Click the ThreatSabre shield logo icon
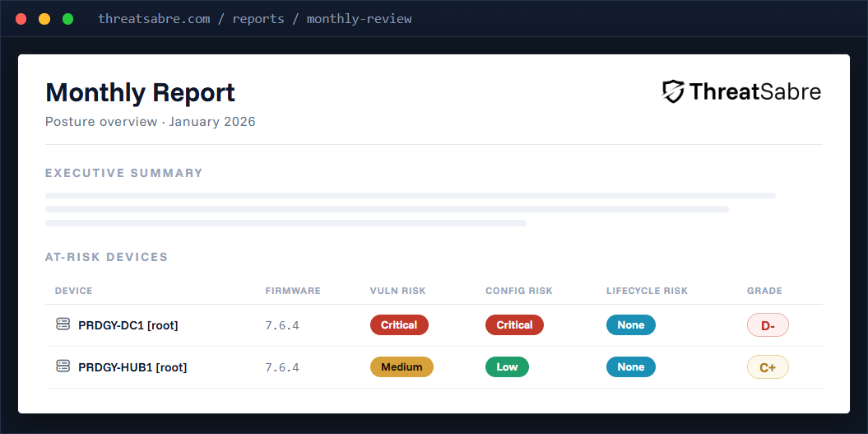Viewport: 868px width, 434px height. (673, 92)
